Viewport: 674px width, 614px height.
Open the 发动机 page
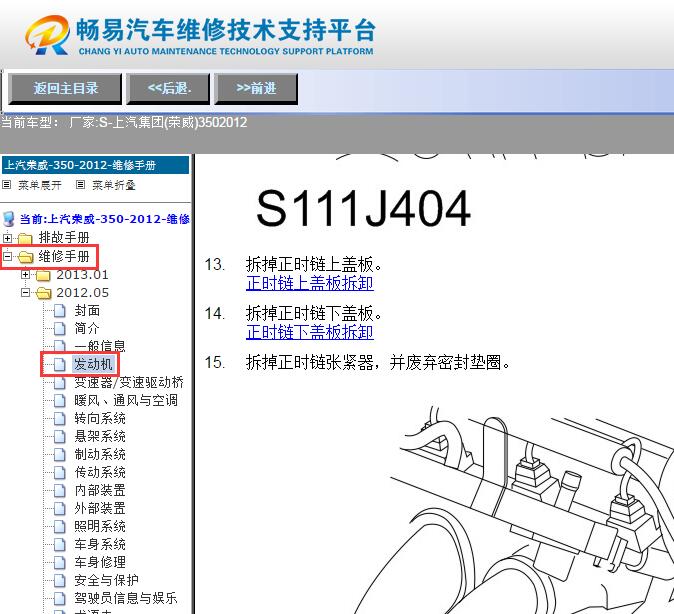(x=93, y=364)
